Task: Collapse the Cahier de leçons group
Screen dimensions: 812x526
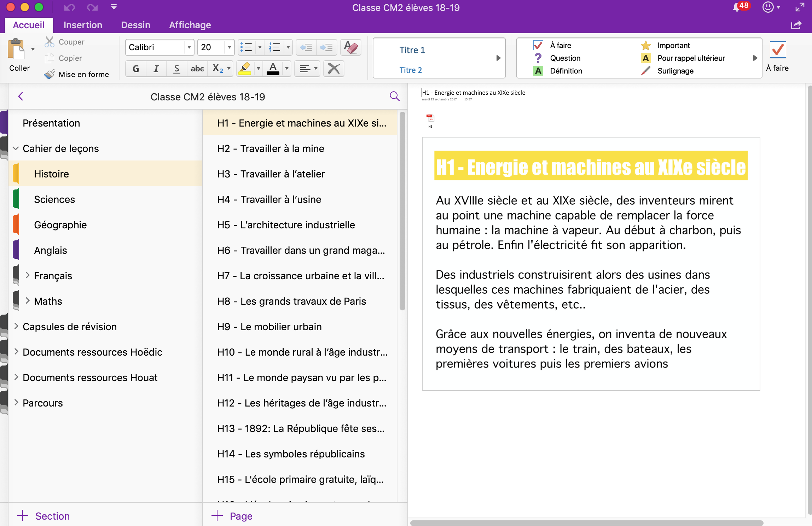Action: (16, 148)
